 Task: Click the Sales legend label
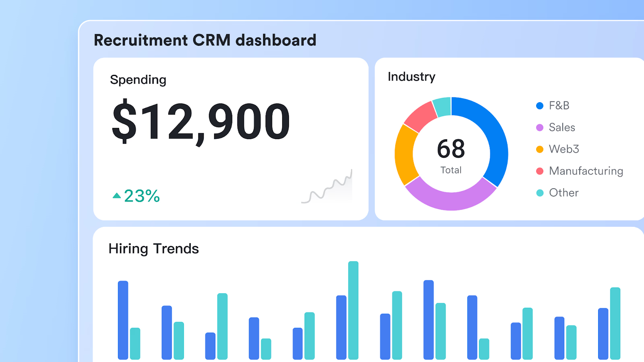(x=562, y=127)
